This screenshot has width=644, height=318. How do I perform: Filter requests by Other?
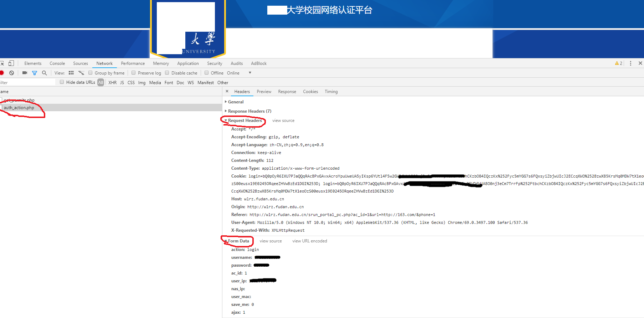(x=223, y=82)
